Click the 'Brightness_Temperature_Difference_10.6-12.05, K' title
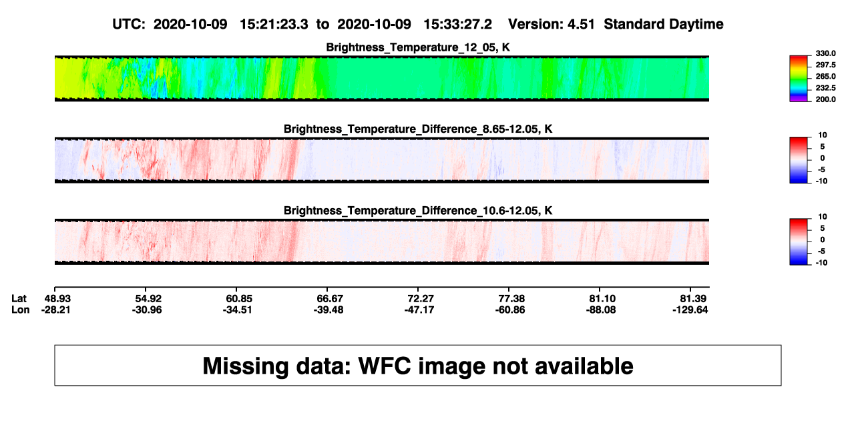This screenshot has height=445, width=868. coord(418,210)
